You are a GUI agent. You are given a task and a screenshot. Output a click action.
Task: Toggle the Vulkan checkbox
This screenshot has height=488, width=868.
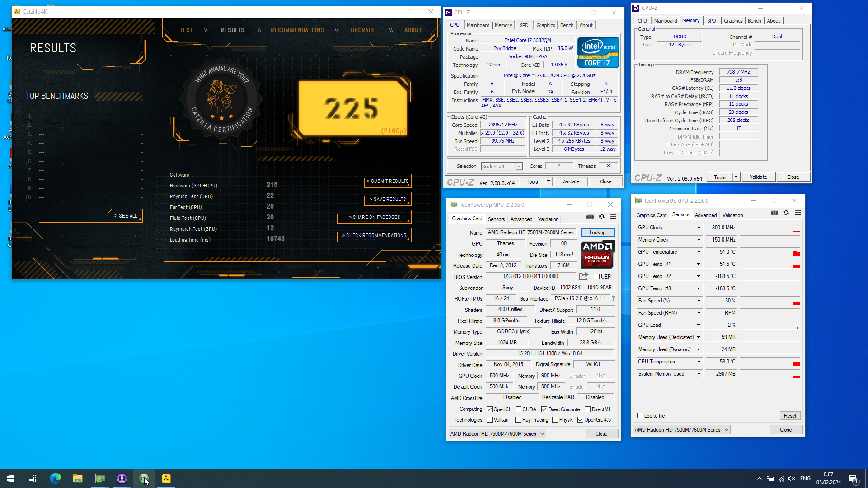(x=489, y=420)
